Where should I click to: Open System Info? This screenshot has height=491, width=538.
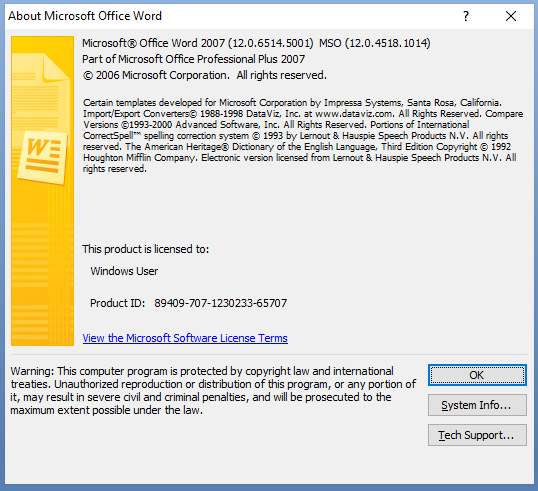point(477,405)
